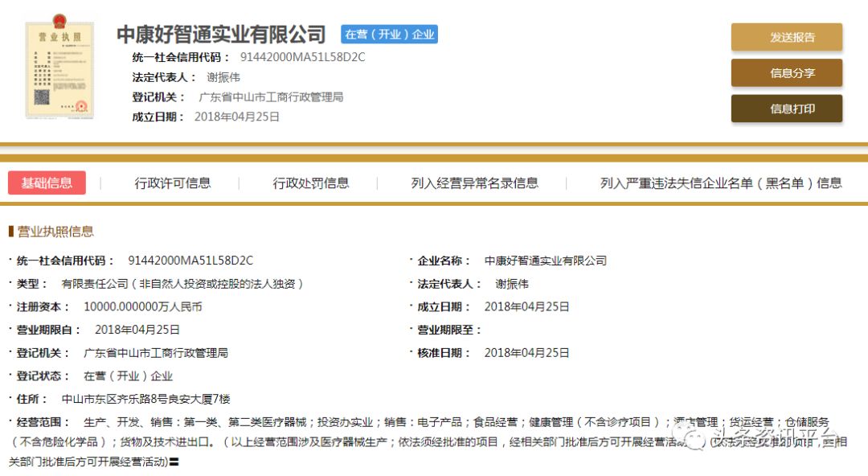Click the address 中山市东区齐乐路8号良安大厦7楼

click(145, 399)
